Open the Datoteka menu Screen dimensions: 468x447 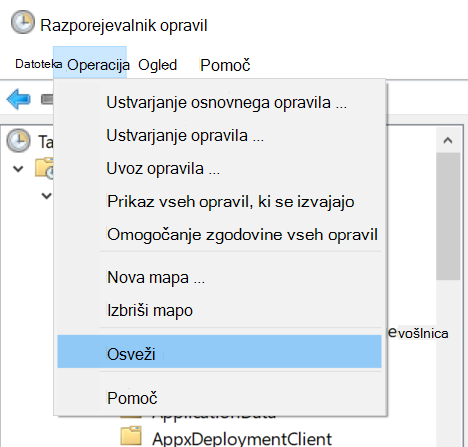click(38, 64)
